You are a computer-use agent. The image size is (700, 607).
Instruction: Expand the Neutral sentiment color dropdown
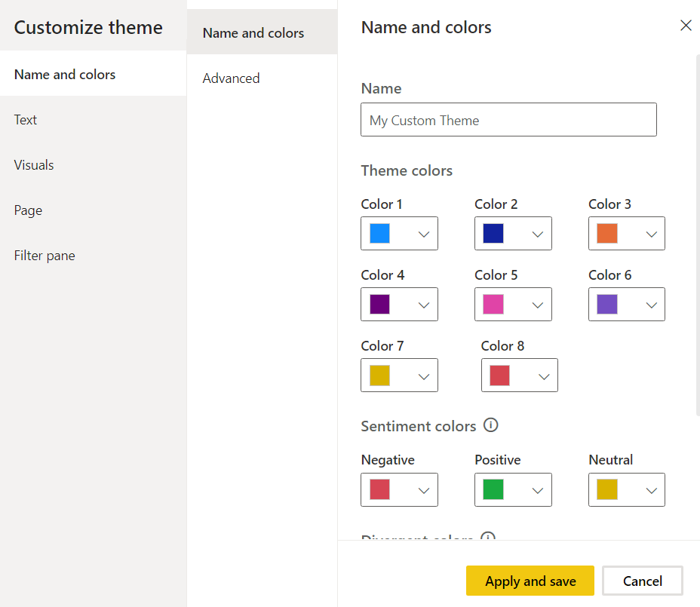[651, 490]
